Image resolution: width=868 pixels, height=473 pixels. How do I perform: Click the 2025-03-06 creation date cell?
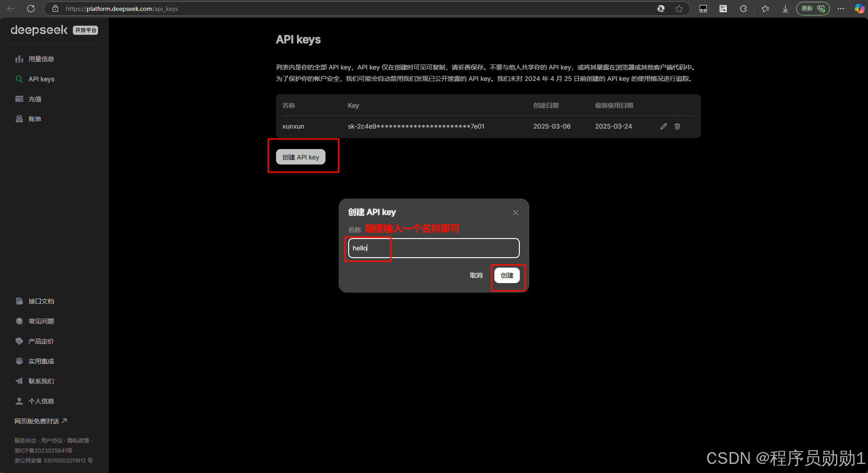[552, 126]
